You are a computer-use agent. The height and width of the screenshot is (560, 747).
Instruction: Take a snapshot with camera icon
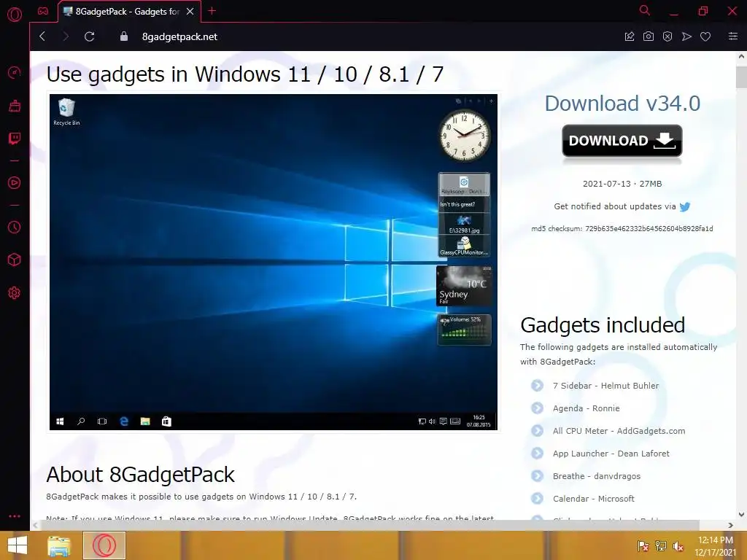649,36
